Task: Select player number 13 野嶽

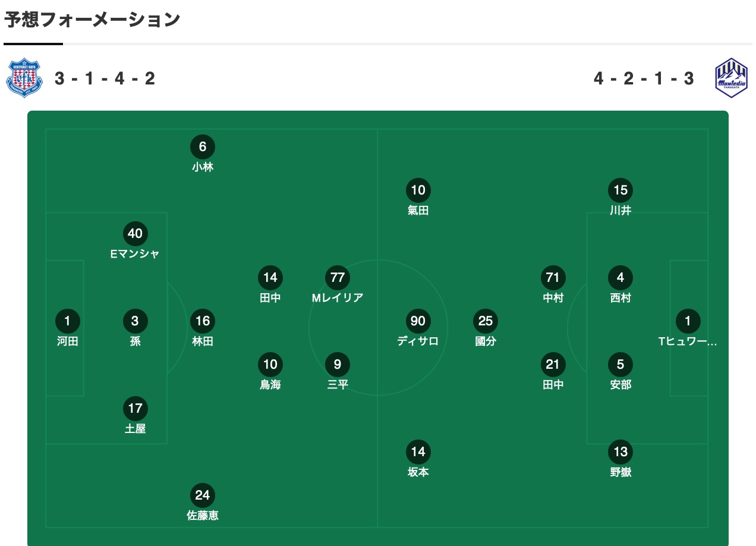Action: click(620, 459)
